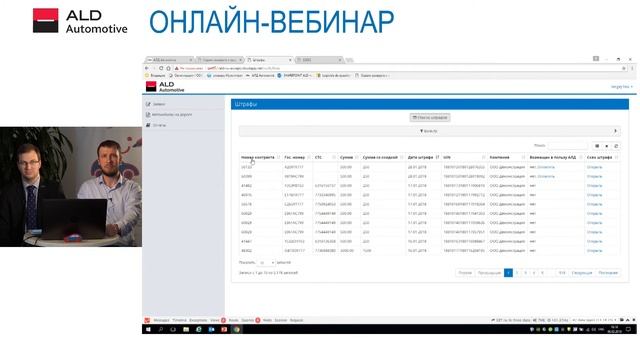This screenshot has height=360, width=640.
Task: Open the records-per-page dropdown
Action: (266, 262)
